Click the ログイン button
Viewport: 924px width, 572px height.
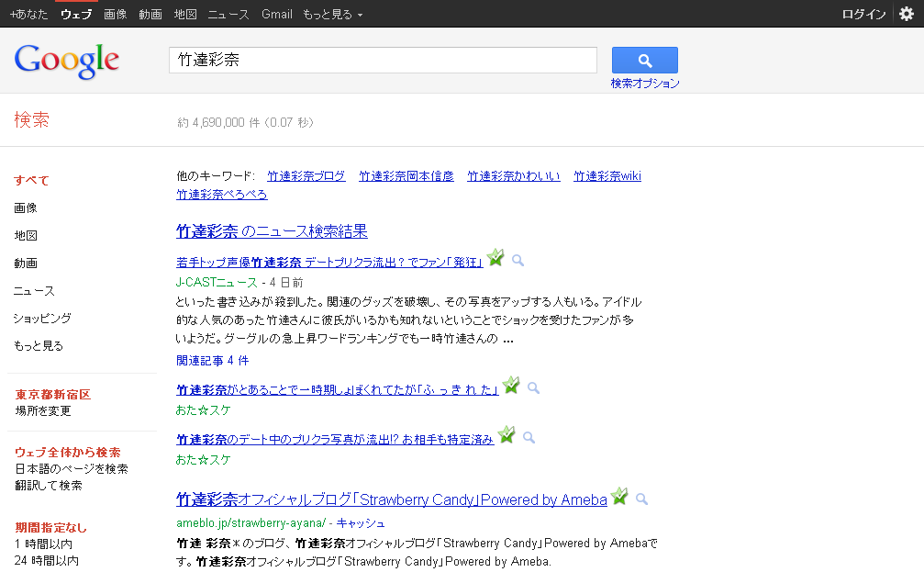pos(863,15)
